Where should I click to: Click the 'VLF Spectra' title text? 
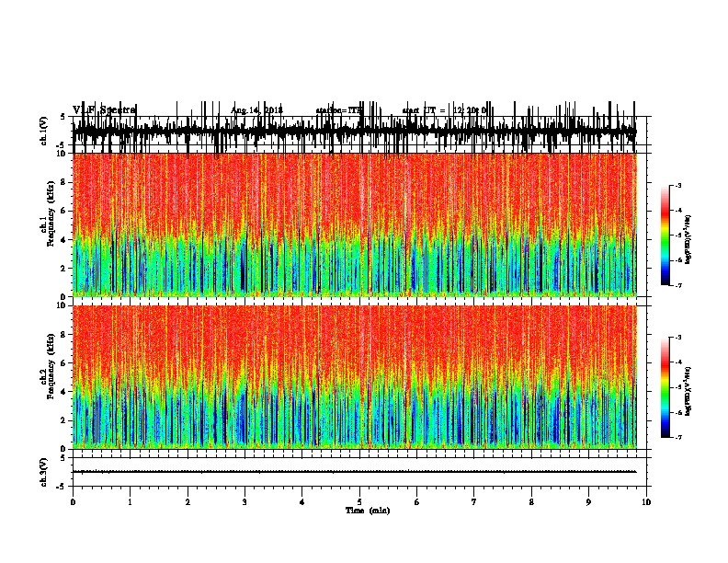click(x=105, y=110)
